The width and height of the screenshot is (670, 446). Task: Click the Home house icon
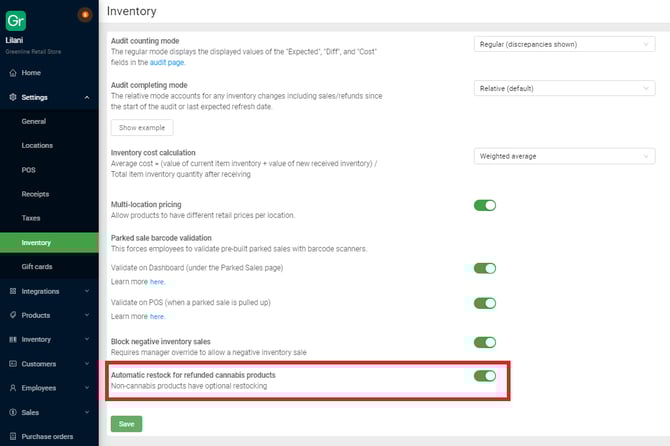(x=12, y=73)
